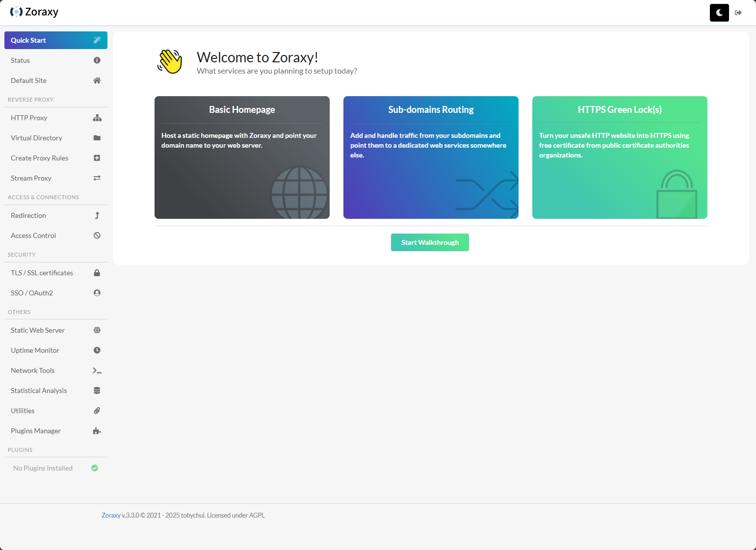Image resolution: width=756 pixels, height=550 pixels.
Task: Open the Quick Start menu item
Action: click(x=56, y=40)
